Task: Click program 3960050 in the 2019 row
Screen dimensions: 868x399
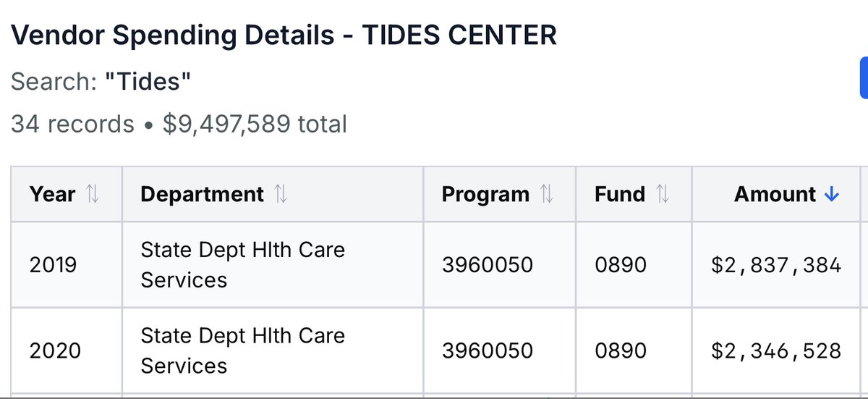Action: tap(487, 265)
